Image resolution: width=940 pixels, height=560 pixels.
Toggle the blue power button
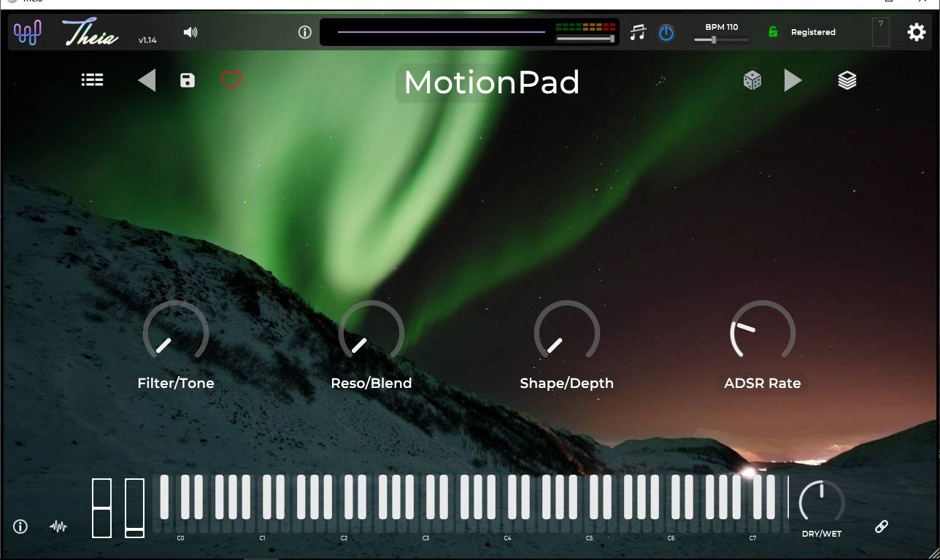(x=666, y=33)
